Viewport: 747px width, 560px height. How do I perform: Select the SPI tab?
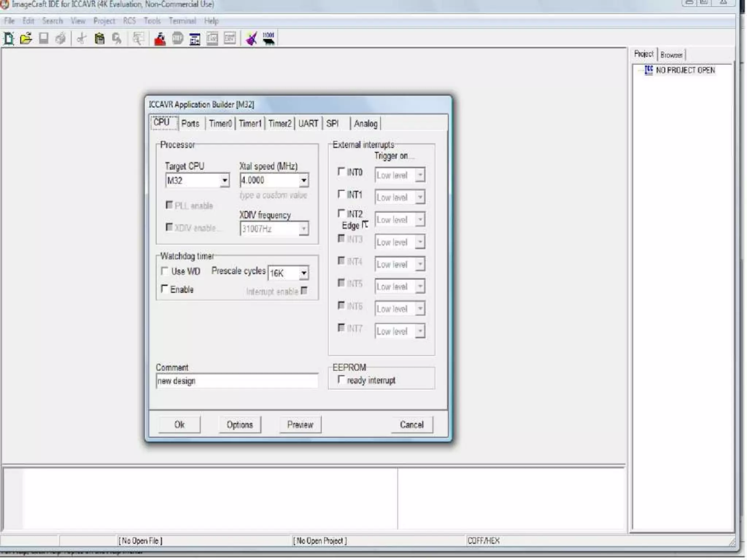tap(333, 124)
